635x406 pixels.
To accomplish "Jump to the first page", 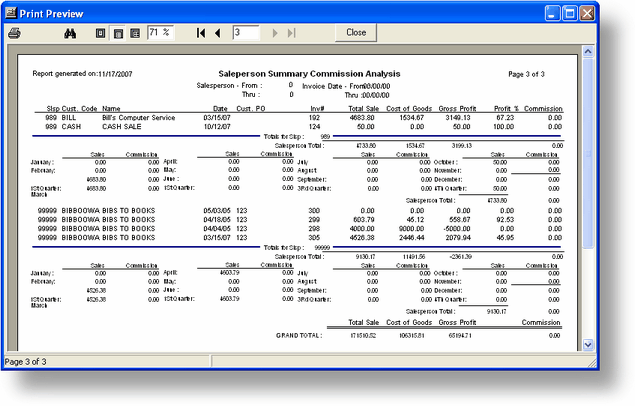I will point(201,33).
